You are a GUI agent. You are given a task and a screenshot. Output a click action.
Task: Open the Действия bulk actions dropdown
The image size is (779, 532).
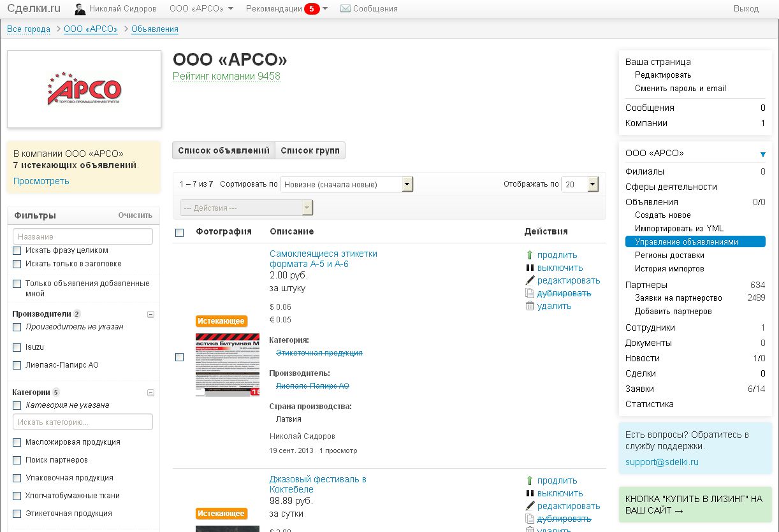coord(246,208)
